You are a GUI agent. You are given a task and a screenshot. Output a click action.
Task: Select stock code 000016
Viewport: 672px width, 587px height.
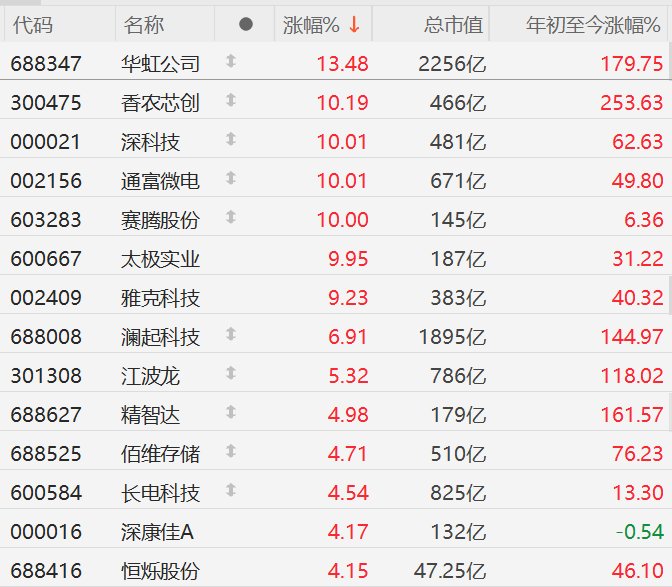(x=46, y=532)
